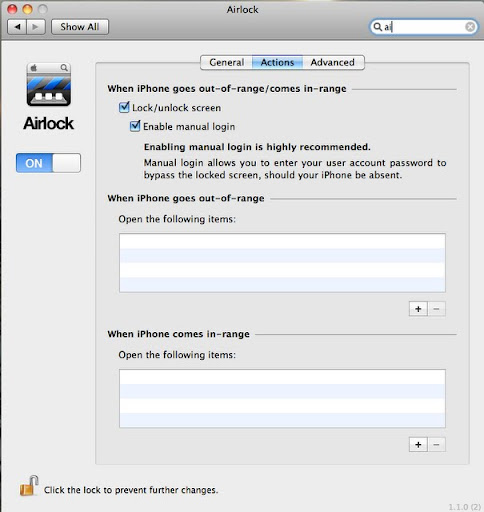Click the Airlock app icon
Viewport: 484px width, 512px height.
pyautogui.click(x=49, y=84)
